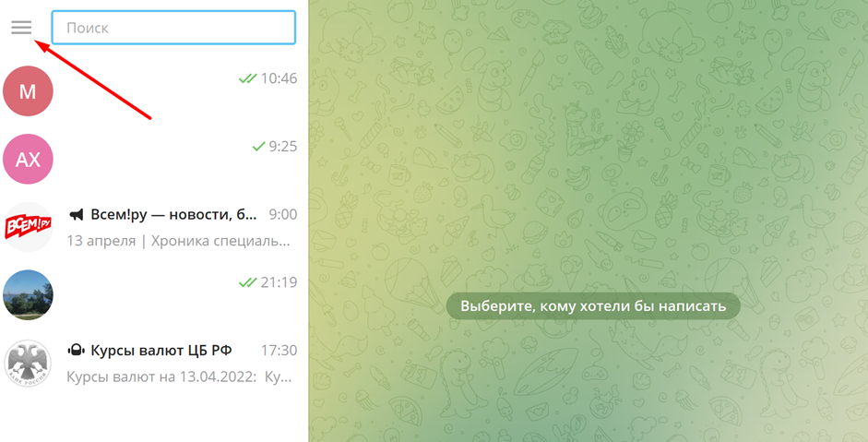
Task: Click the double checkmark at 21:19
Action: tap(248, 282)
